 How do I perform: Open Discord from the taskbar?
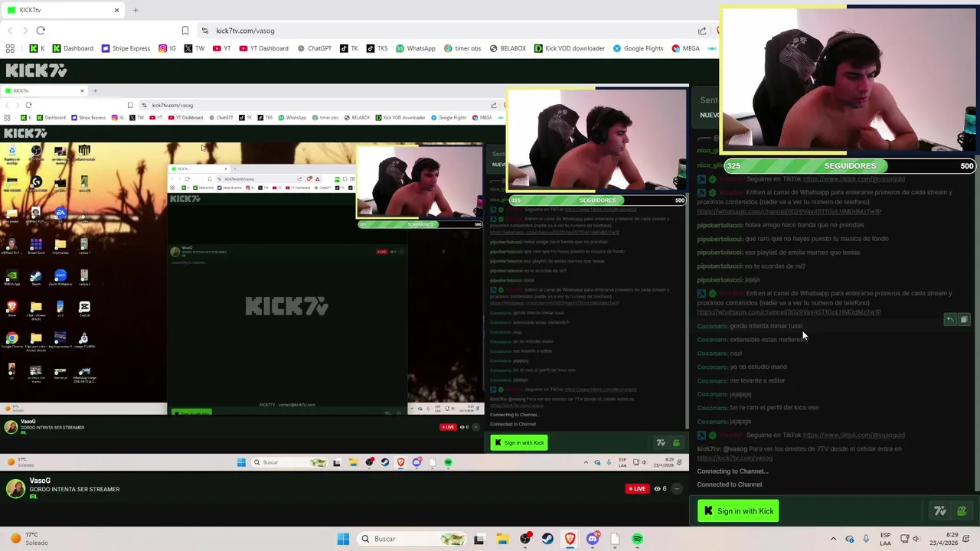[x=593, y=539]
